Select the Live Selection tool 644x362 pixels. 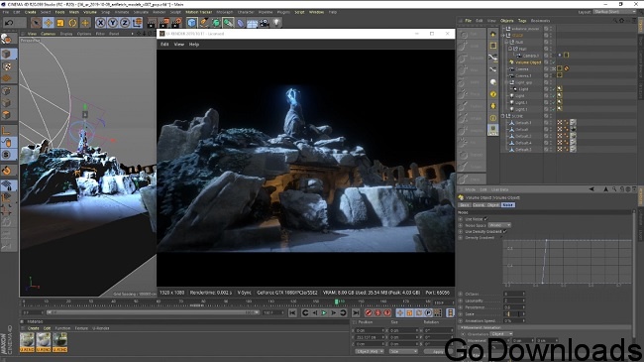(x=36, y=23)
